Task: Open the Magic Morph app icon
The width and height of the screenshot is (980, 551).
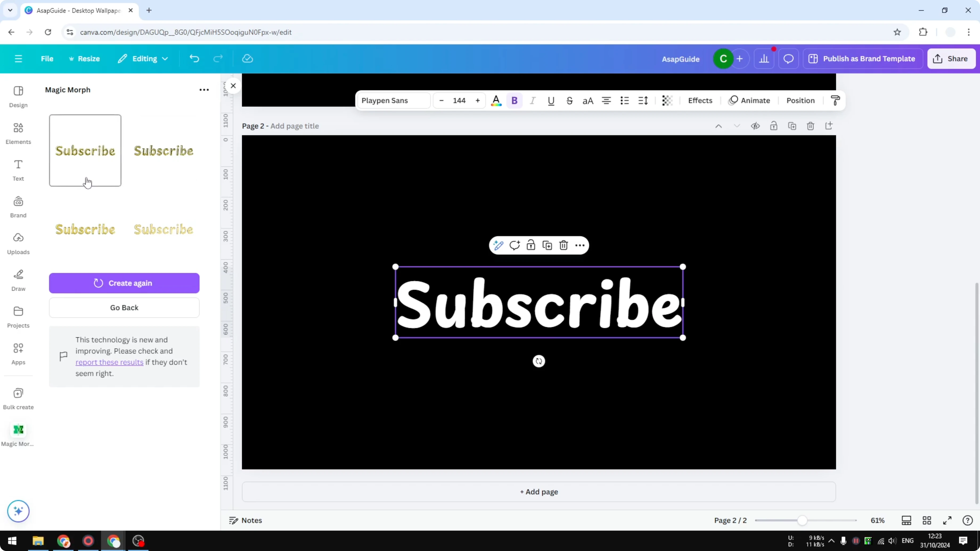Action: (x=18, y=430)
